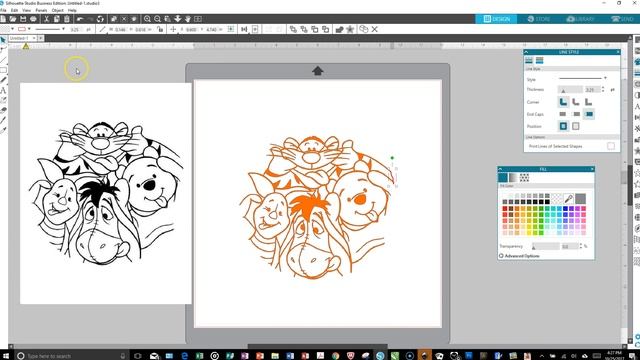Screen dimensions: 640x360
Task: Click the star Favorites icon in quick toolbar
Action: point(350,29)
